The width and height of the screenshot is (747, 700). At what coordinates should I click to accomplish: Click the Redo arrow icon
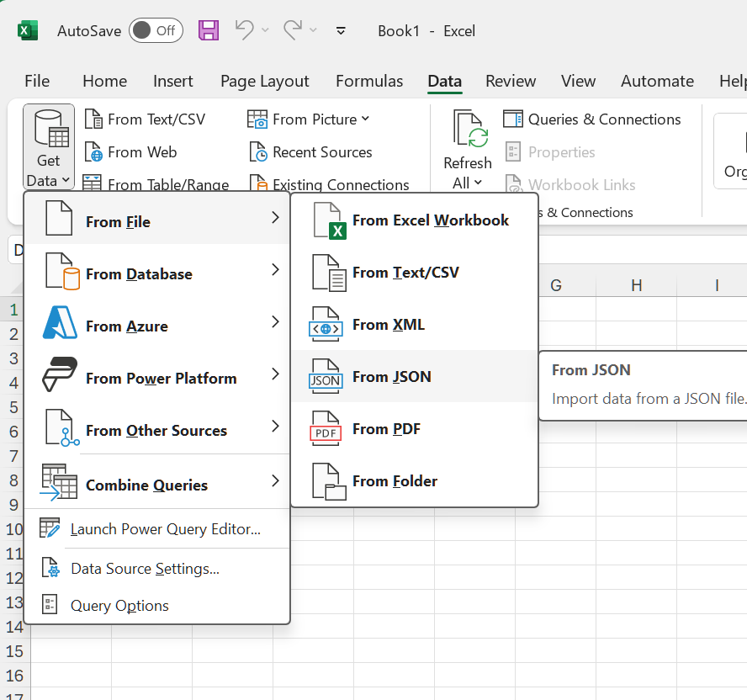point(293,29)
